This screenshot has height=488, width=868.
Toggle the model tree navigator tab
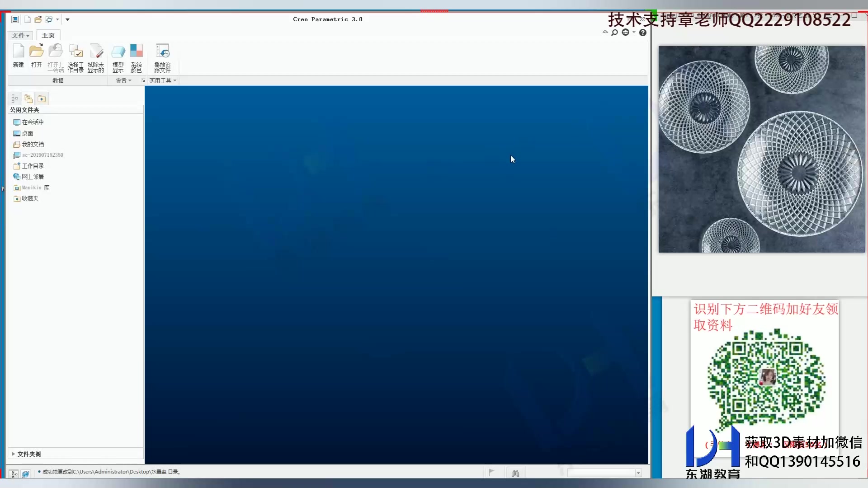click(14, 99)
